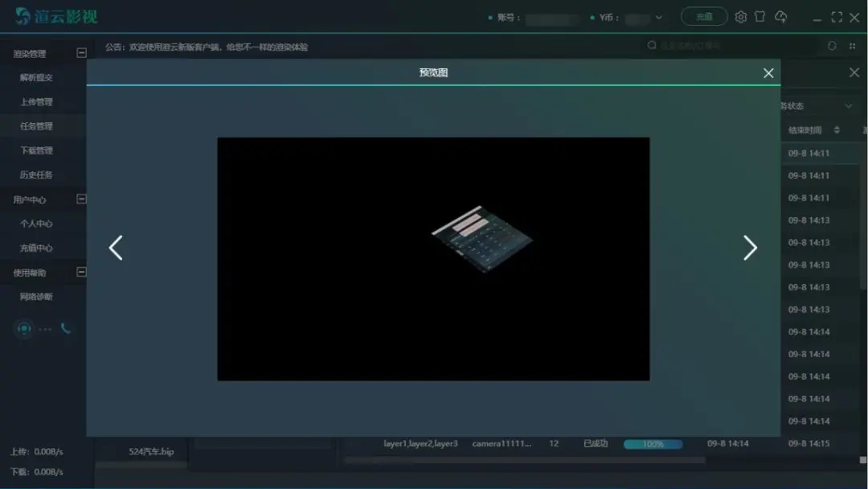This screenshot has height=489, width=868.
Task: Click the phone contact icon in sidebar
Action: pyautogui.click(x=66, y=328)
